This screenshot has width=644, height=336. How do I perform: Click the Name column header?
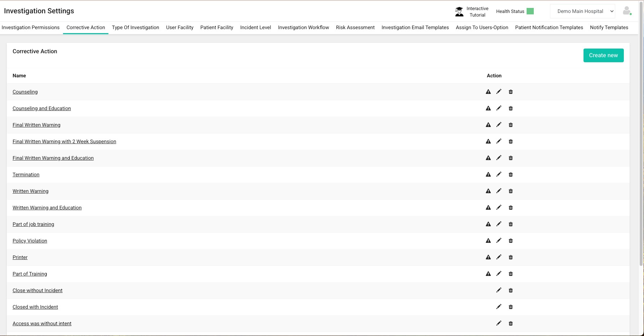(x=19, y=76)
